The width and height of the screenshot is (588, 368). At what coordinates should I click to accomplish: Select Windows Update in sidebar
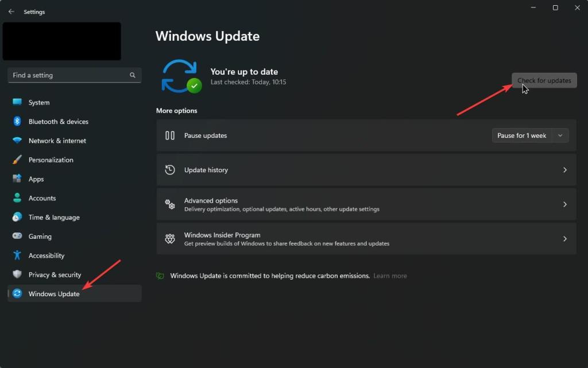(74, 293)
